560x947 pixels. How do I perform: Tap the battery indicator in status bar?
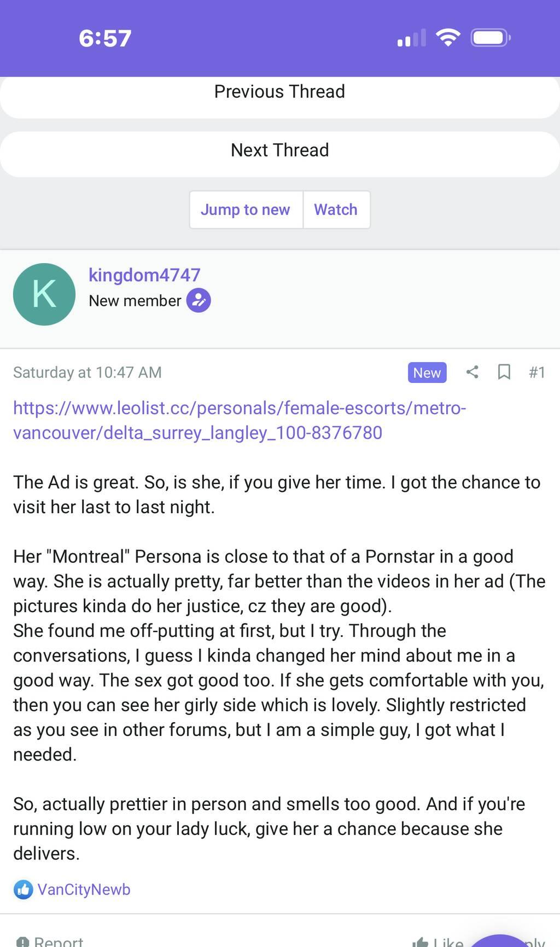[491, 38]
